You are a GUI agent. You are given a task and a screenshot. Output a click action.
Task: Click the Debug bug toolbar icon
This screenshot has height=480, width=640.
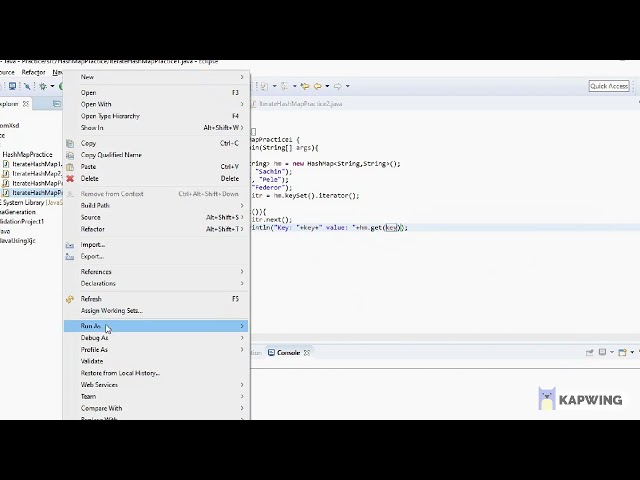[43, 86]
